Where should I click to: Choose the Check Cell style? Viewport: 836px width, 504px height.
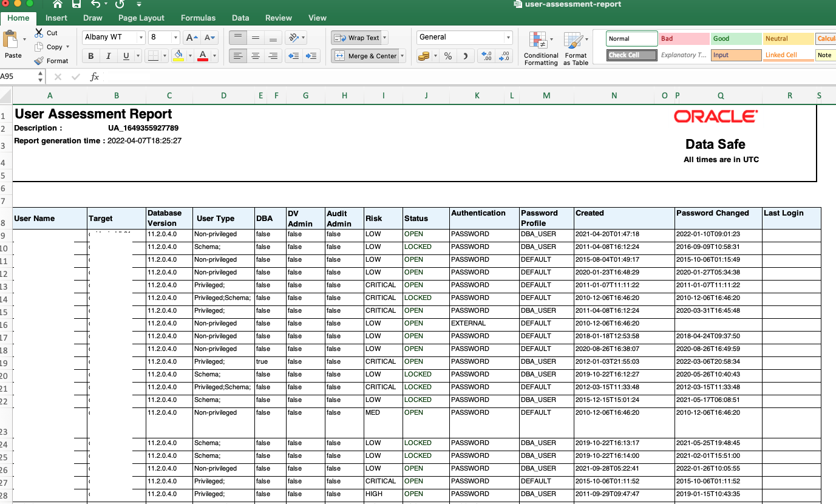click(x=631, y=55)
